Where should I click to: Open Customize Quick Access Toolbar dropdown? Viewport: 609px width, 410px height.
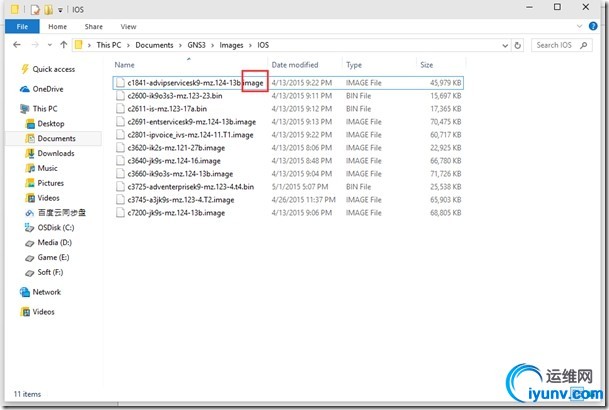coord(60,10)
